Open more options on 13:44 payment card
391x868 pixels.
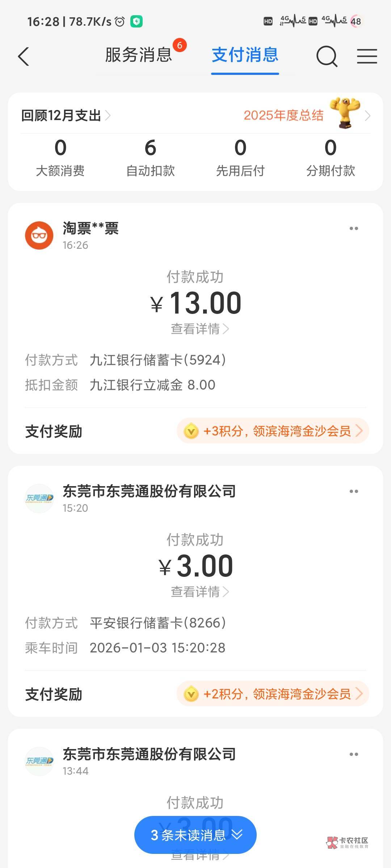tap(354, 754)
